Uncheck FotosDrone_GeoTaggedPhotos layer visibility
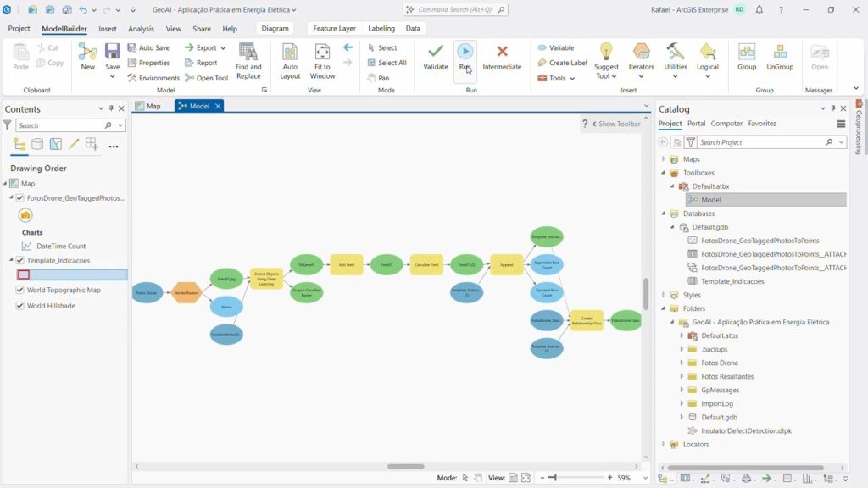 click(20, 198)
